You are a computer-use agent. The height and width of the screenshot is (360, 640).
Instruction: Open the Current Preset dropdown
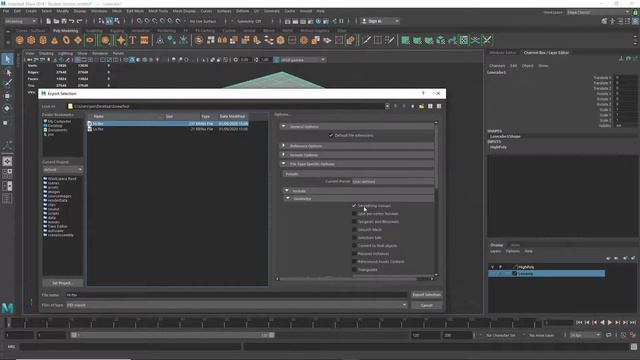coord(393,181)
